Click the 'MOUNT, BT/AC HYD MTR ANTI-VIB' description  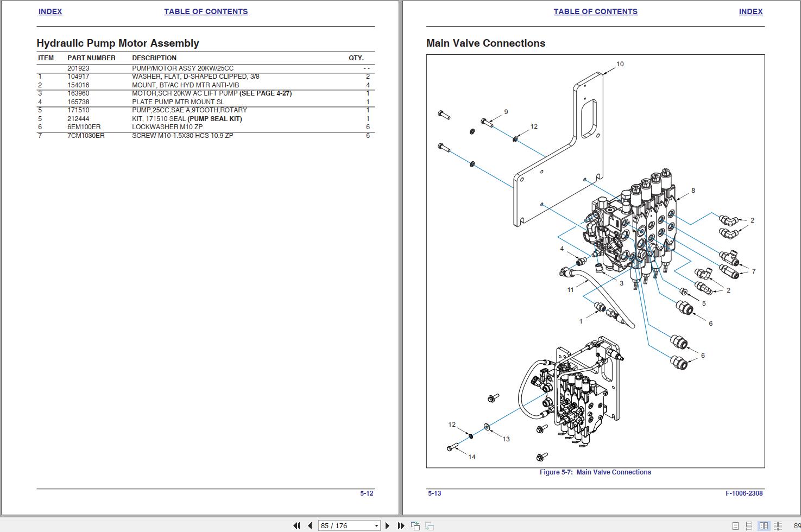coord(186,85)
